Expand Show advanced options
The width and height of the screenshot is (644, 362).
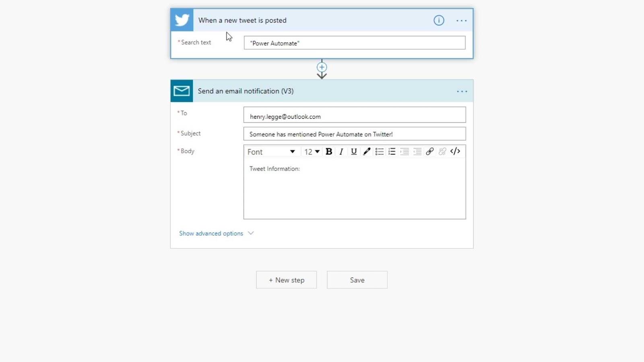click(x=216, y=233)
